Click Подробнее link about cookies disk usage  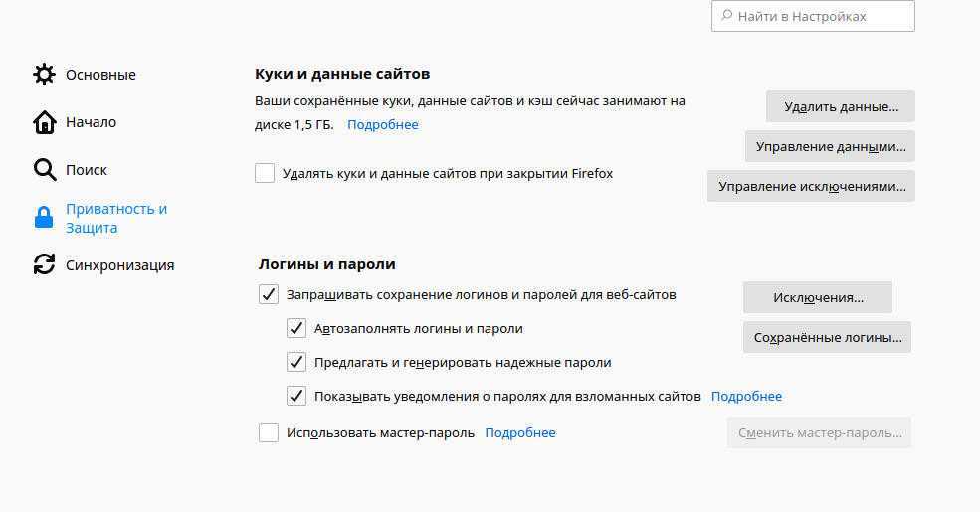point(383,125)
